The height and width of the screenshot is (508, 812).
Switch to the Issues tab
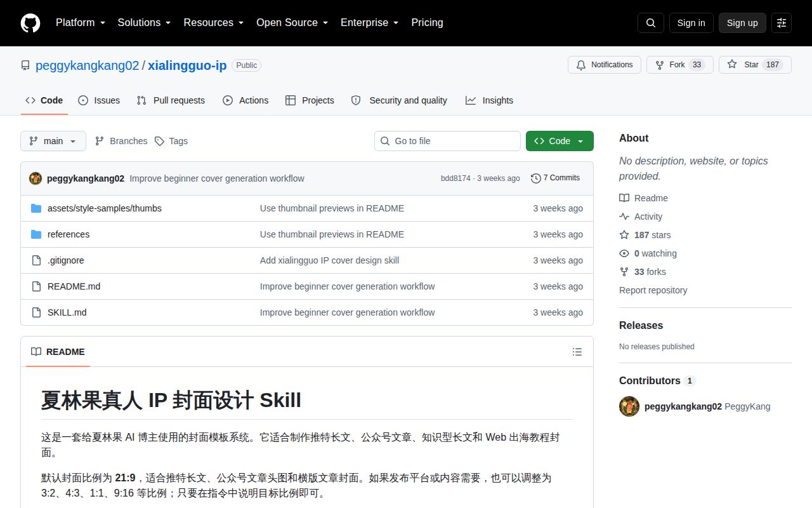99,100
